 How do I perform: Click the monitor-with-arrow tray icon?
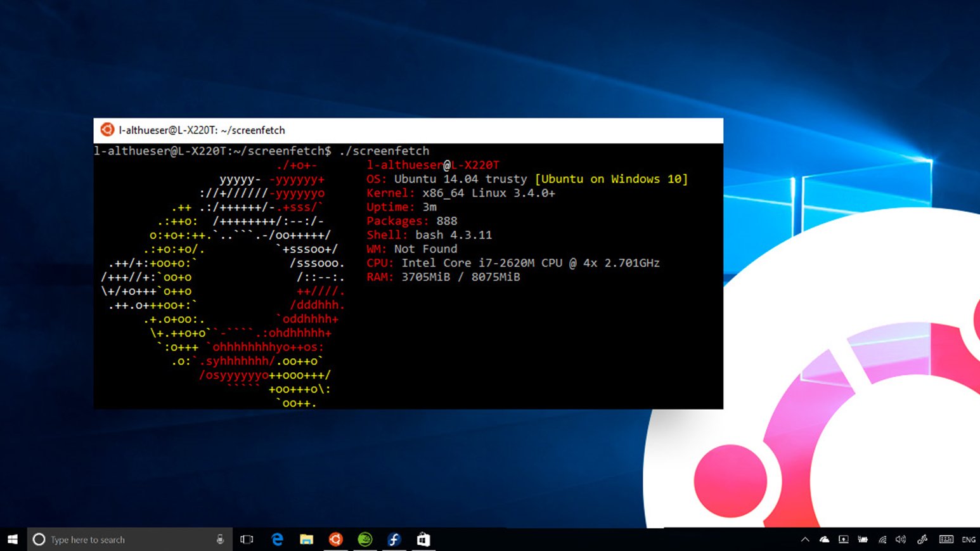point(844,540)
